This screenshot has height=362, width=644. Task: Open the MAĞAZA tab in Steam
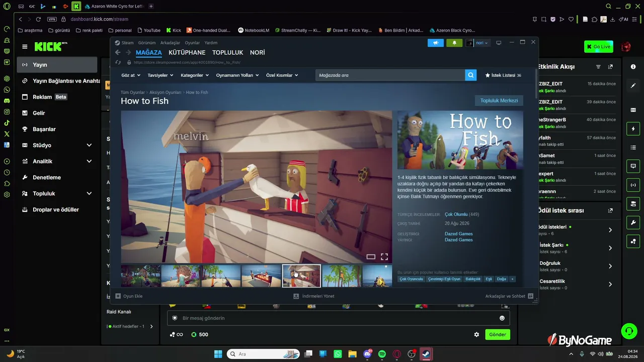click(x=149, y=52)
